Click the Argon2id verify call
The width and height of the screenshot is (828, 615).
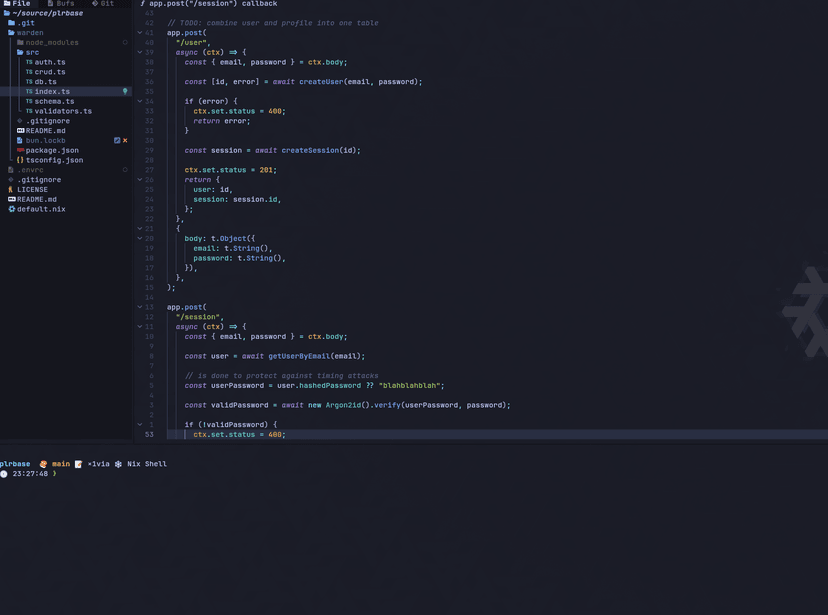tap(418, 405)
